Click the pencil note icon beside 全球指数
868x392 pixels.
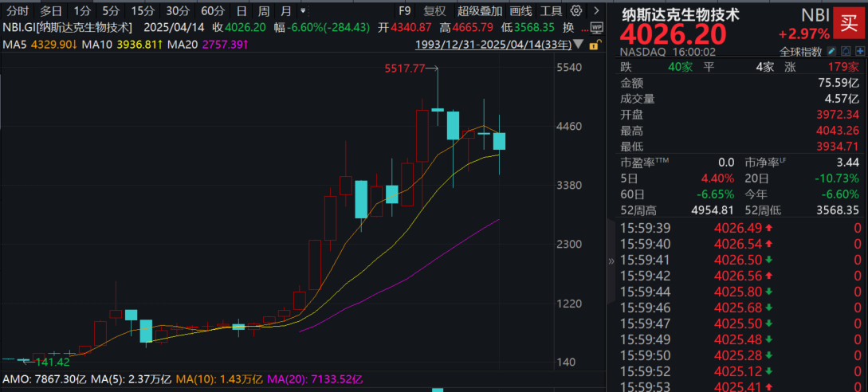click(x=832, y=51)
